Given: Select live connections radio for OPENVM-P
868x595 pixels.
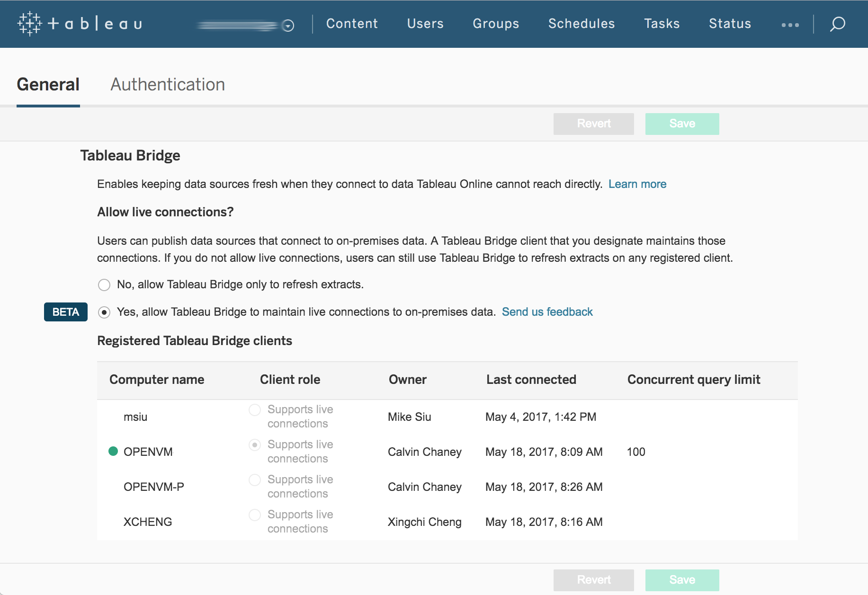Looking at the screenshot, I should (255, 480).
